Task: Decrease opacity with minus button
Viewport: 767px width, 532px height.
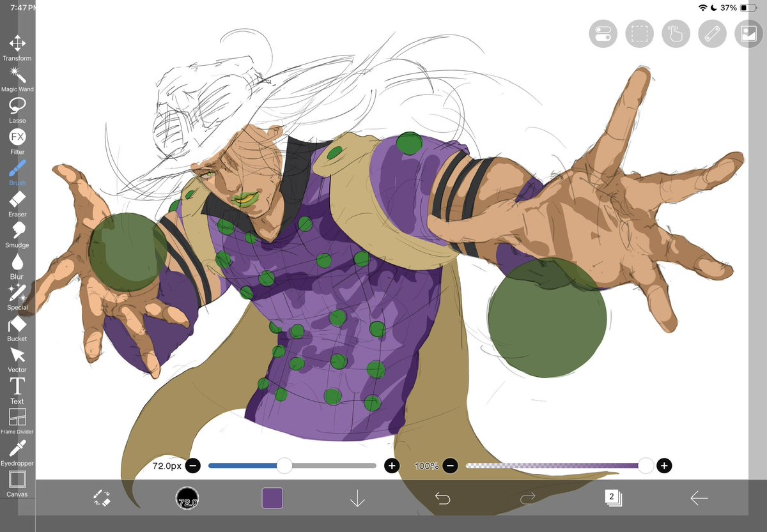Action: (x=450, y=466)
